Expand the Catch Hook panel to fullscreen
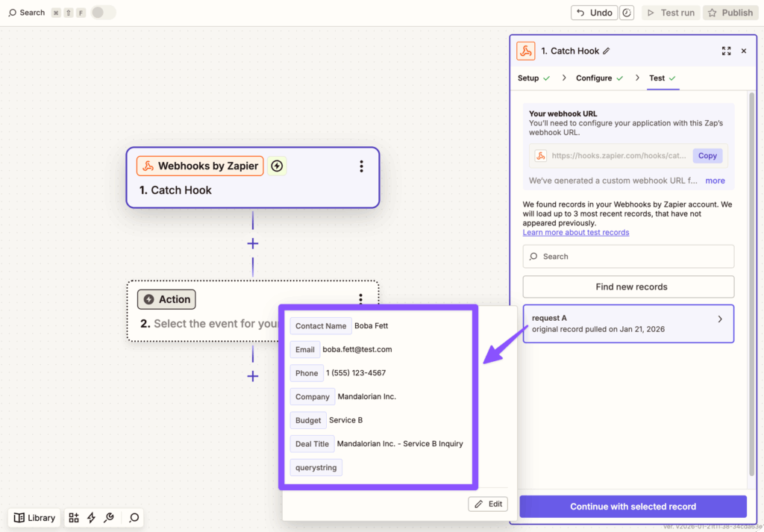The image size is (764, 532). 726,51
